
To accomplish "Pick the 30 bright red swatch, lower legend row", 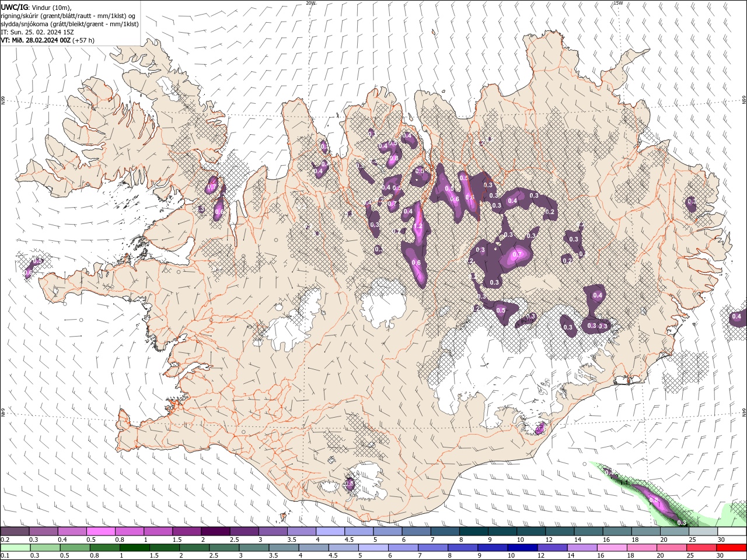I will click(x=731, y=548).
